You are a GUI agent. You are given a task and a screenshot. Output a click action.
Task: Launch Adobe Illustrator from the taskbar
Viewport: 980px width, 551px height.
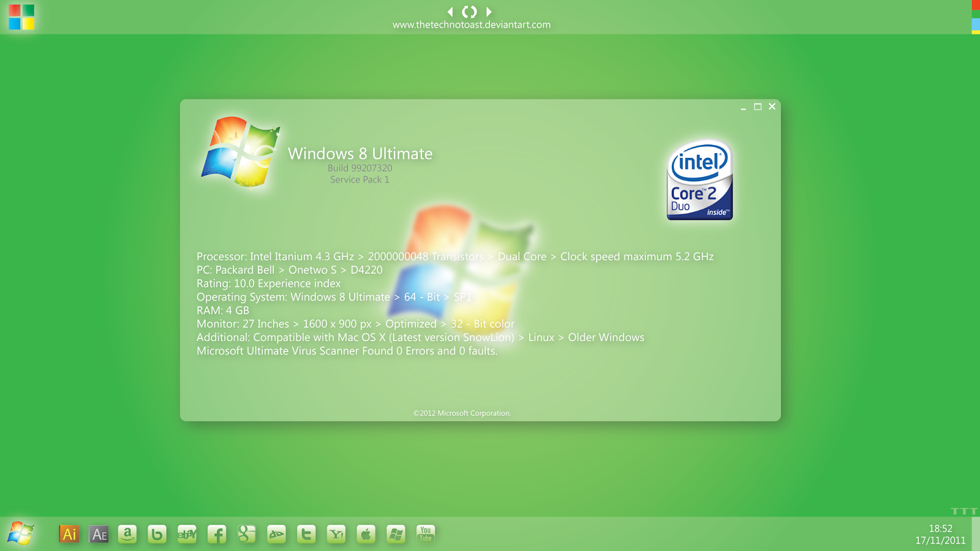[x=69, y=534]
